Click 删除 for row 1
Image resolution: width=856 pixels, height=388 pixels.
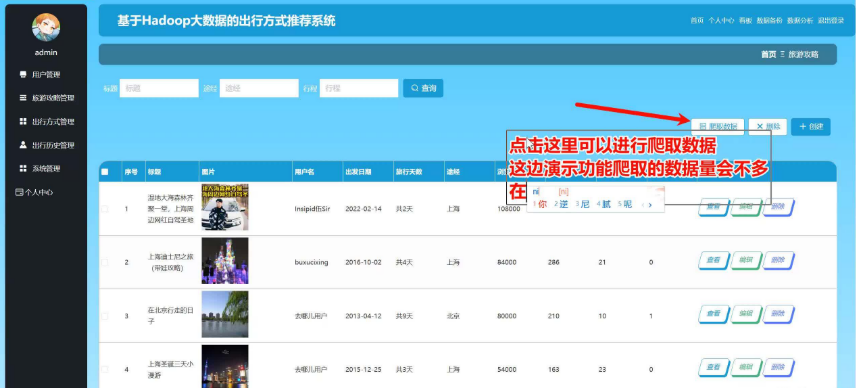pos(778,207)
